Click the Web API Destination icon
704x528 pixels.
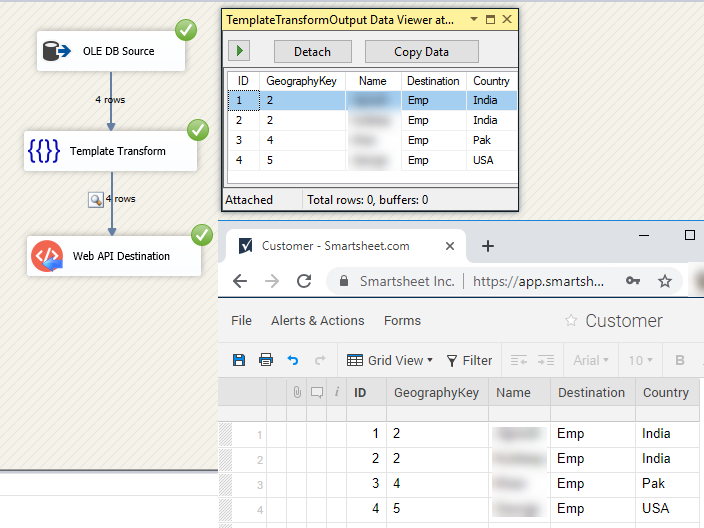pos(47,256)
